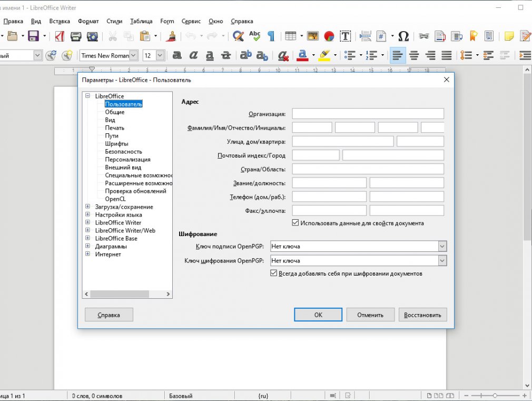
Task: Expand 'Диаграммы' tree node
Action: pos(87,246)
